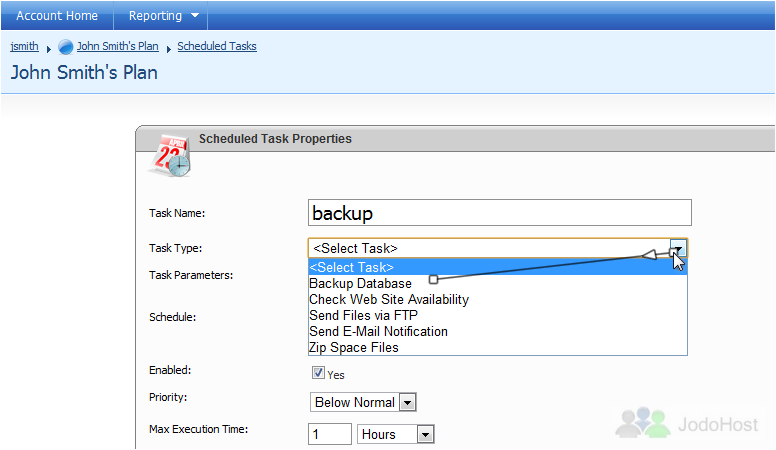
Task: Click the blue globe icon beside John Smith's Plan
Action: click(65, 47)
